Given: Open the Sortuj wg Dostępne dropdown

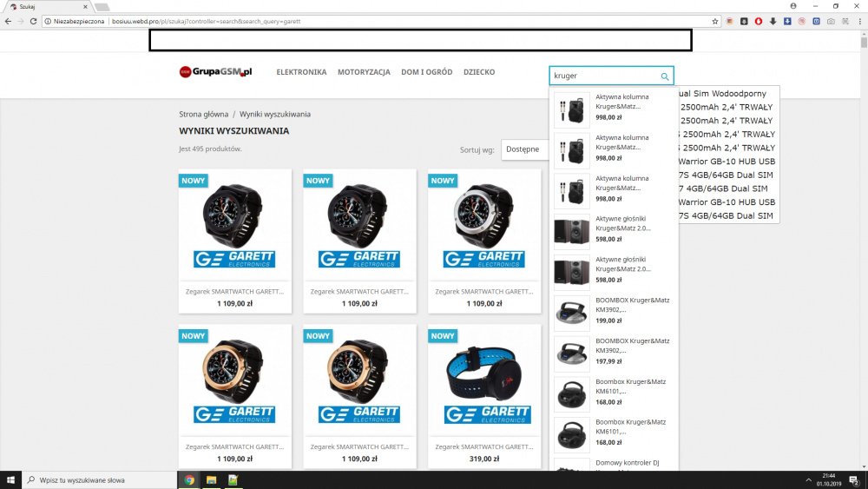Looking at the screenshot, I should point(525,149).
